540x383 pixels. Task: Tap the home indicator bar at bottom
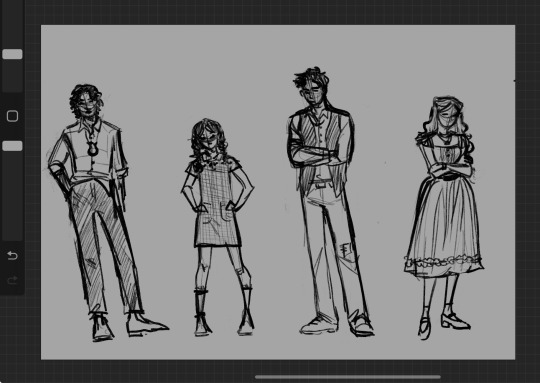tap(348, 377)
